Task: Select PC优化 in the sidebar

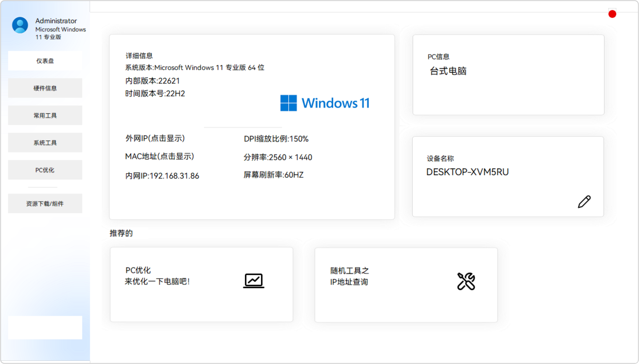Action: tap(45, 170)
